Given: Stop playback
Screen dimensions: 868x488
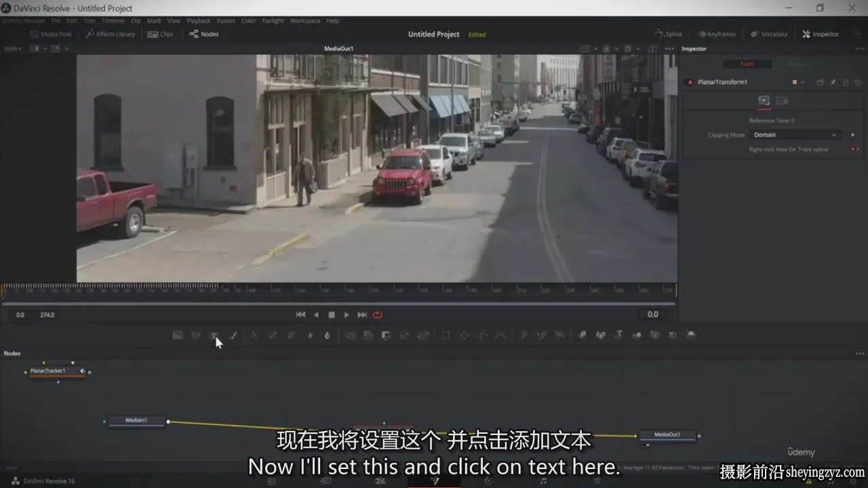Looking at the screenshot, I should coord(332,314).
